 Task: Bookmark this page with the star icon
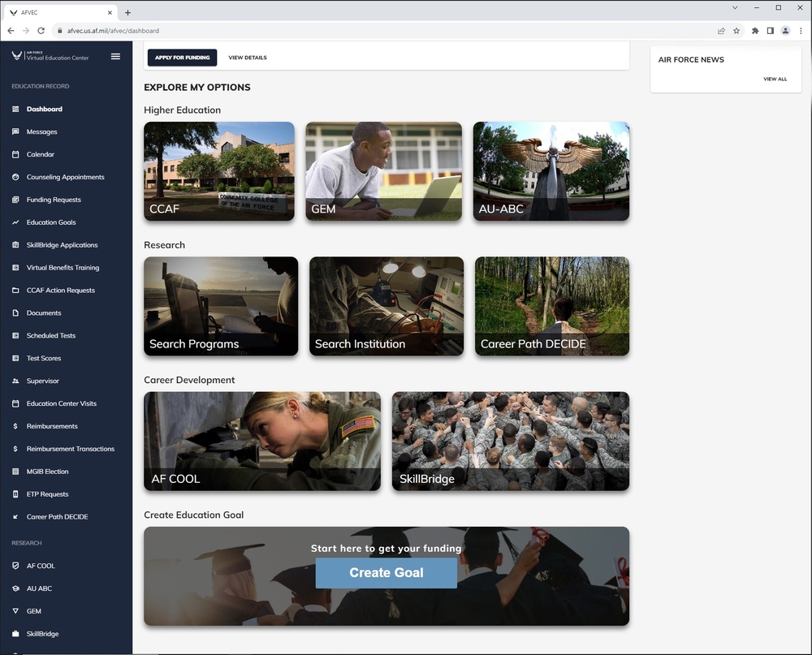point(736,31)
